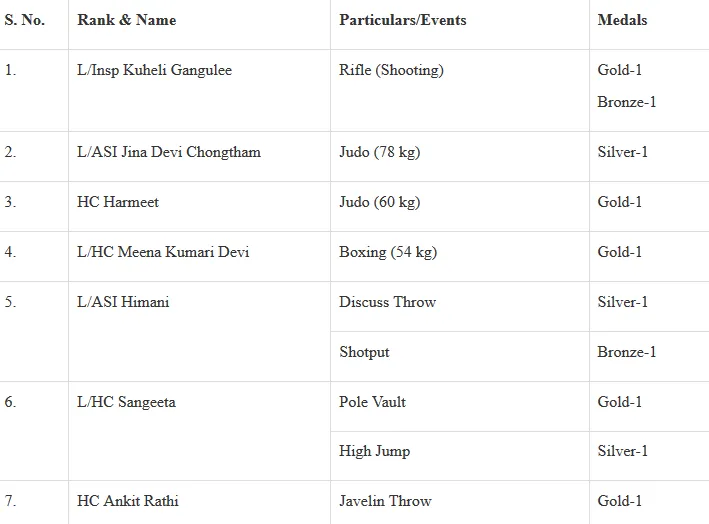Screen dimensions: 709x524
Task: Click the 'Particulars/Events' column header
Action: (x=402, y=20)
